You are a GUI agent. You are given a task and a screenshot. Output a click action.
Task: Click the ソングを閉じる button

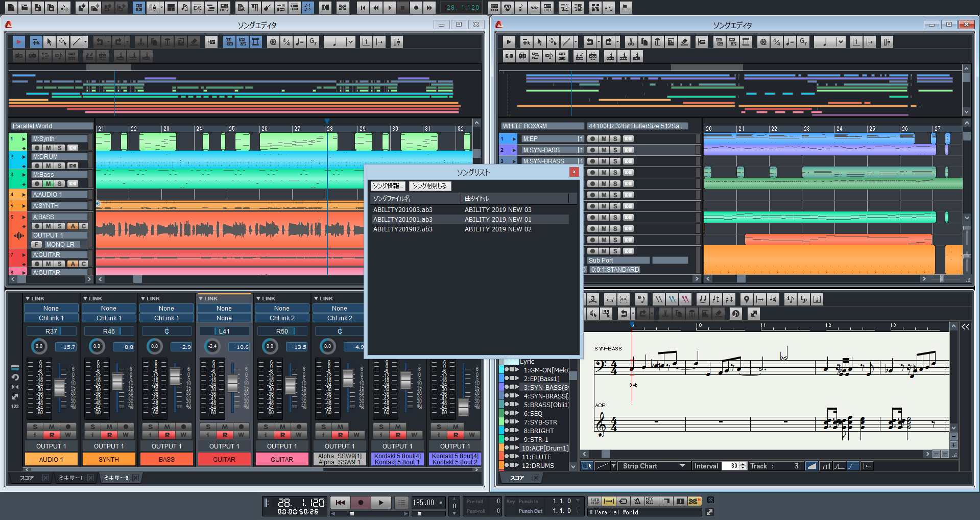(429, 186)
